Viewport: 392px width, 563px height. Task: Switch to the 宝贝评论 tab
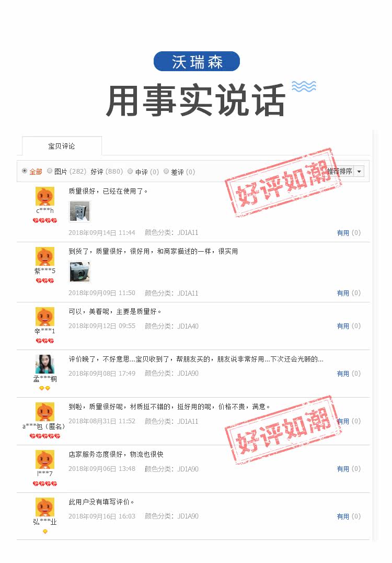pyautogui.click(x=62, y=146)
